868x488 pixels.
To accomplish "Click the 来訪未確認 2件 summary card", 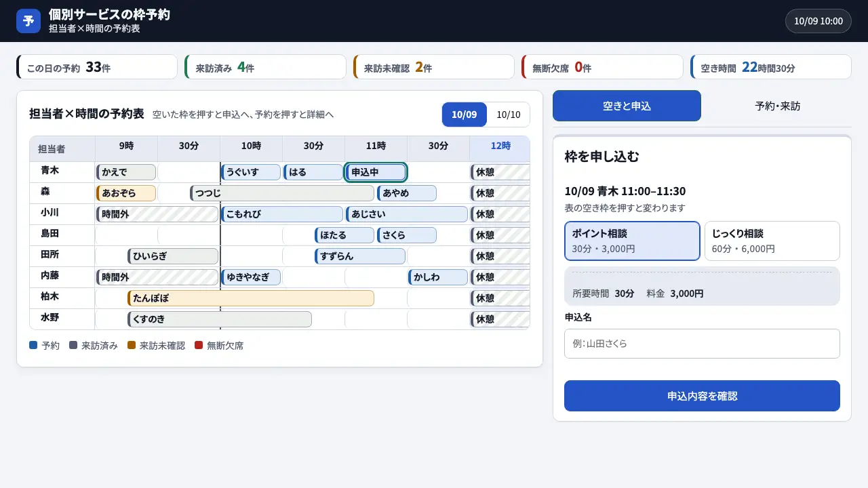I will pyautogui.click(x=434, y=67).
